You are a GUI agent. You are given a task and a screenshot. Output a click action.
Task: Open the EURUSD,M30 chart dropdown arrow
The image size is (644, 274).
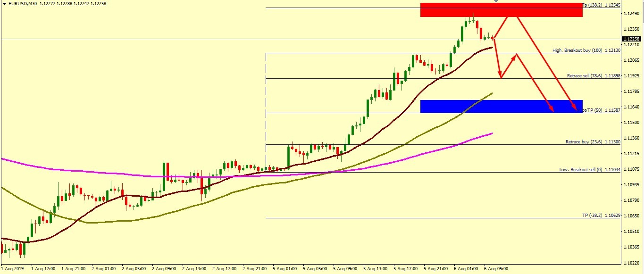(x=4, y=3)
